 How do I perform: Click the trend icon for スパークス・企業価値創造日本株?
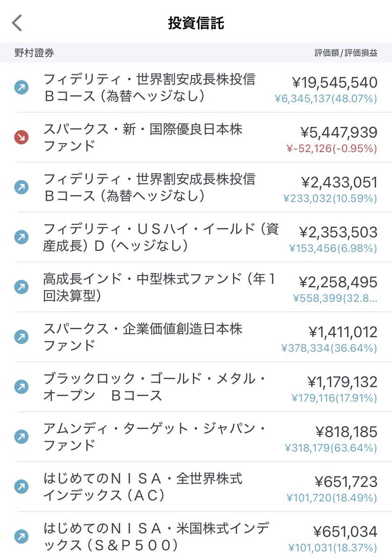point(21,337)
